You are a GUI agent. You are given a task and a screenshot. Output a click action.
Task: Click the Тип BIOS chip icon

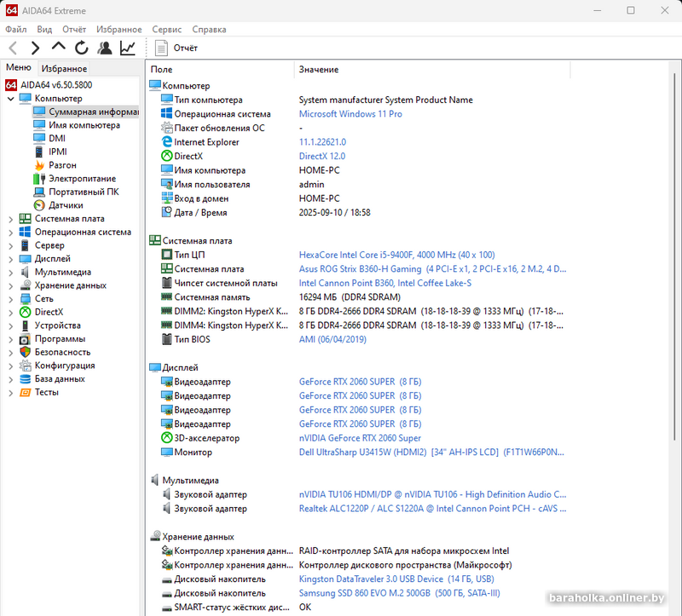166,339
